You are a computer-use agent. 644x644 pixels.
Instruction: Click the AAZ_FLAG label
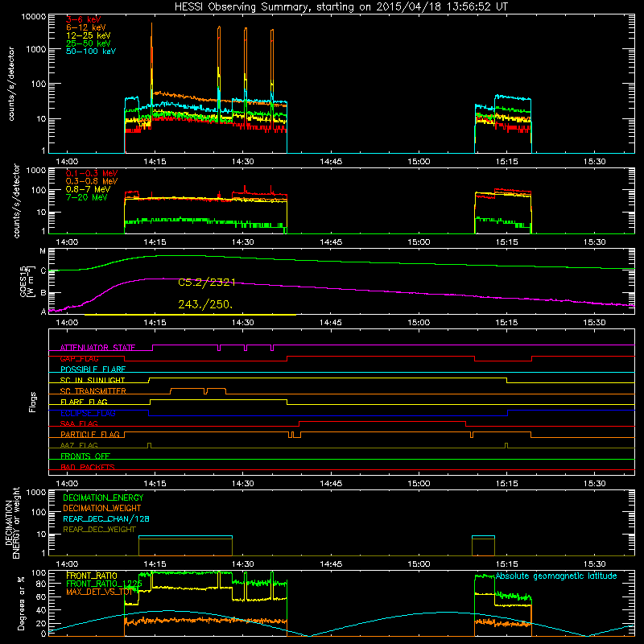point(79,446)
